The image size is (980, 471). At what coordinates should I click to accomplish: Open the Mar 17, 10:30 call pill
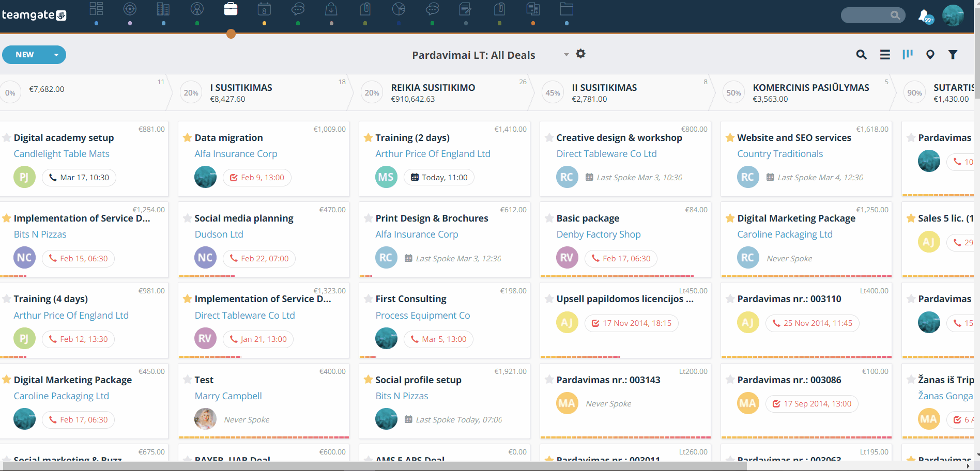[79, 178]
